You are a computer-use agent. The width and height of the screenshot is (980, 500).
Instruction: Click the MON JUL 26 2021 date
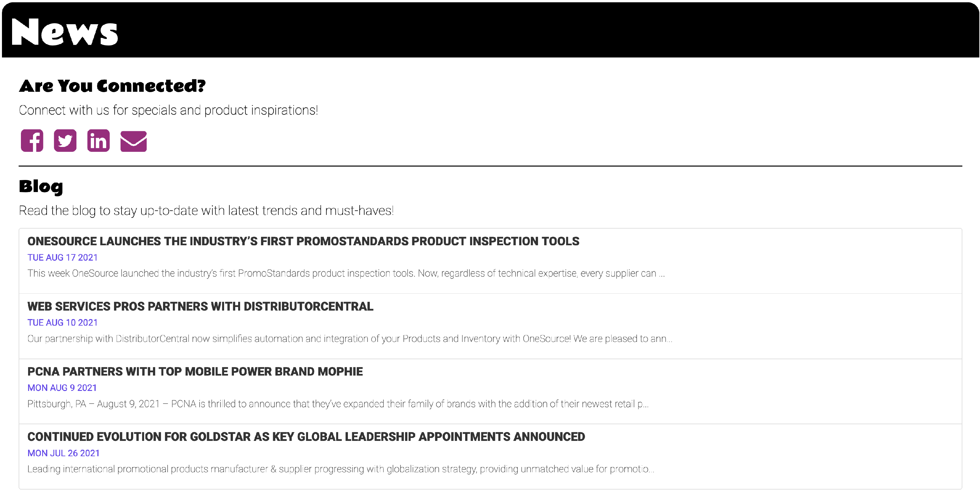click(x=63, y=453)
